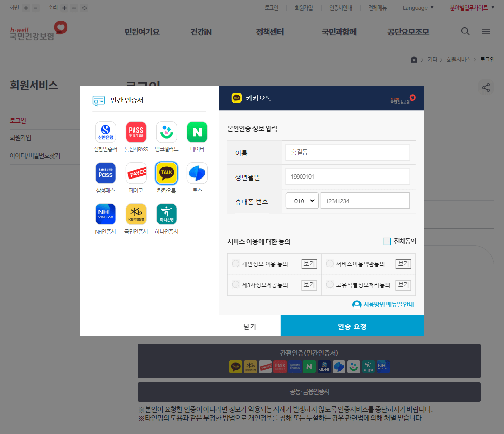Click 회원가입 link in top bar
The image size is (504, 434).
304,8
